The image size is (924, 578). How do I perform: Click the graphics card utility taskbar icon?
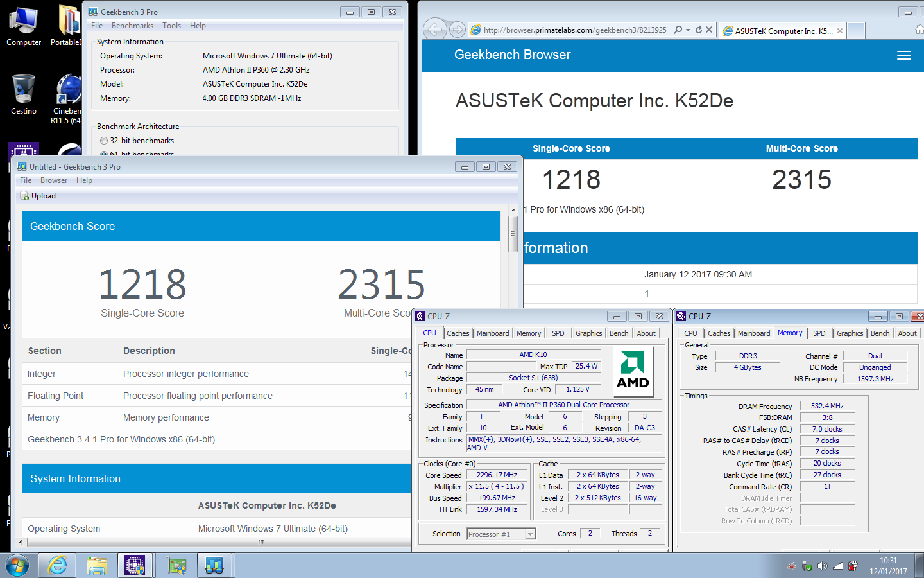(176, 566)
